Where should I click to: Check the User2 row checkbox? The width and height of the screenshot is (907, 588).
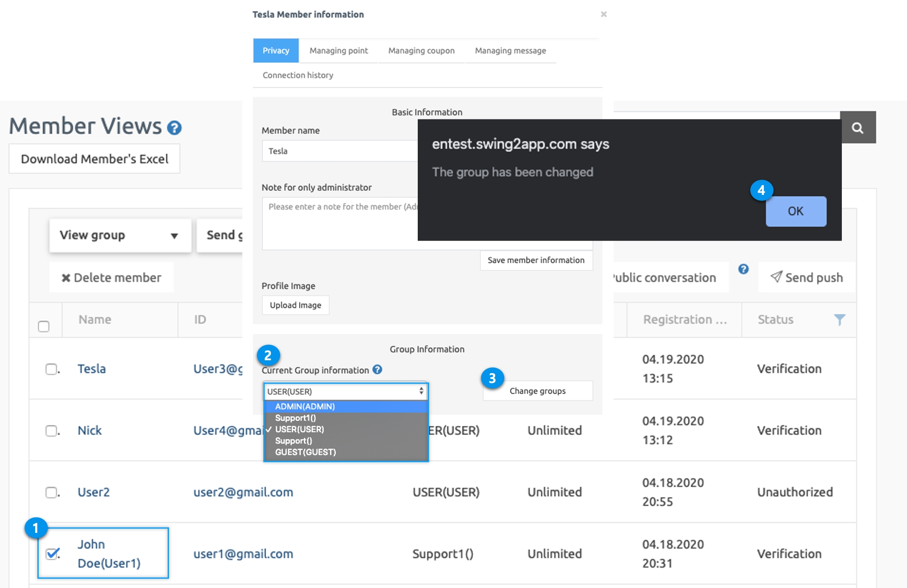click(51, 492)
